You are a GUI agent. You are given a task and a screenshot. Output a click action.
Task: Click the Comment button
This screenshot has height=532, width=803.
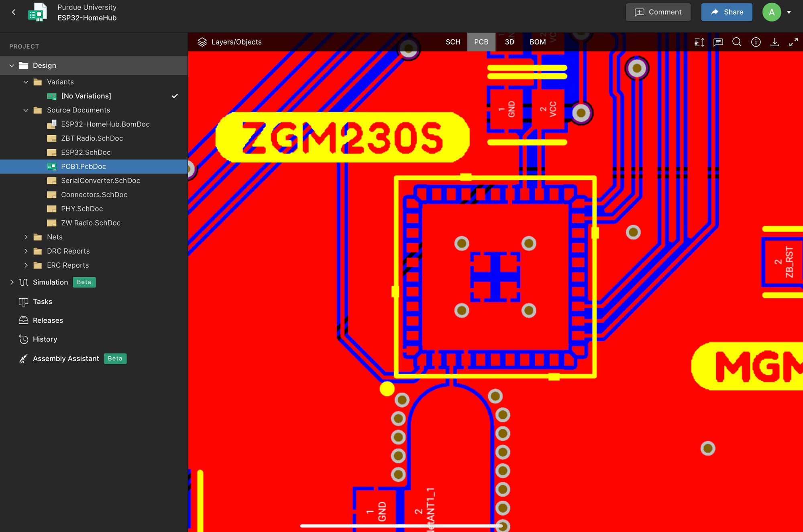pyautogui.click(x=658, y=12)
